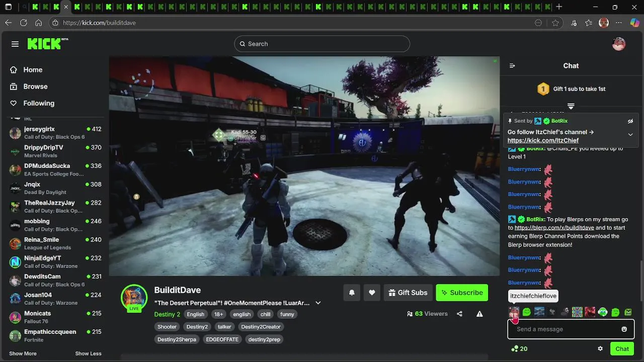The image size is (644, 362).
Task: Click the Viewers count icon
Action: click(x=410, y=314)
